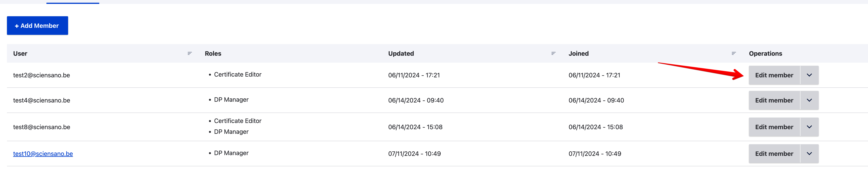Click the User column header

tap(20, 54)
